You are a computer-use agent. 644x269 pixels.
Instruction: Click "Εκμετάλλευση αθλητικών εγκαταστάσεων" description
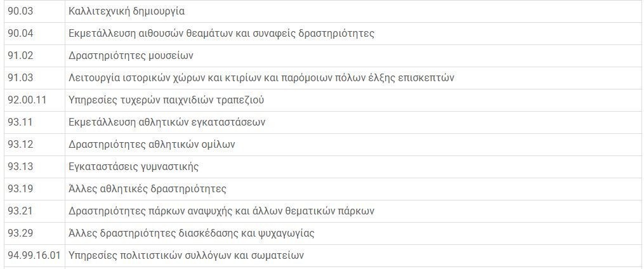167,122
